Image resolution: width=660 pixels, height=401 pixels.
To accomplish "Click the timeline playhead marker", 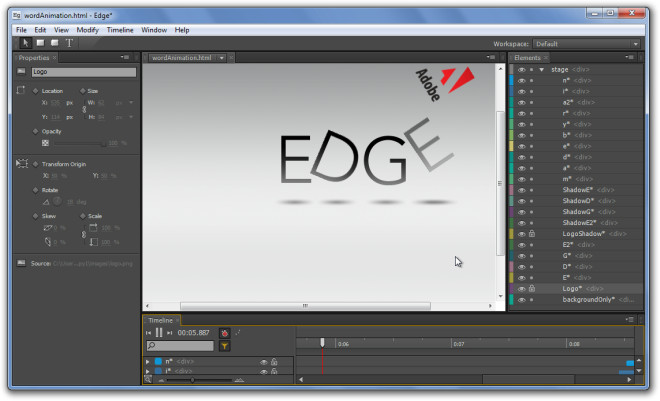I will [322, 343].
